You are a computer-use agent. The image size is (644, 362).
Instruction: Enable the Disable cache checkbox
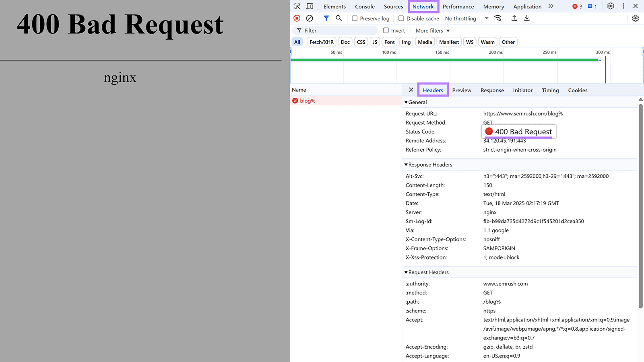[x=401, y=18]
